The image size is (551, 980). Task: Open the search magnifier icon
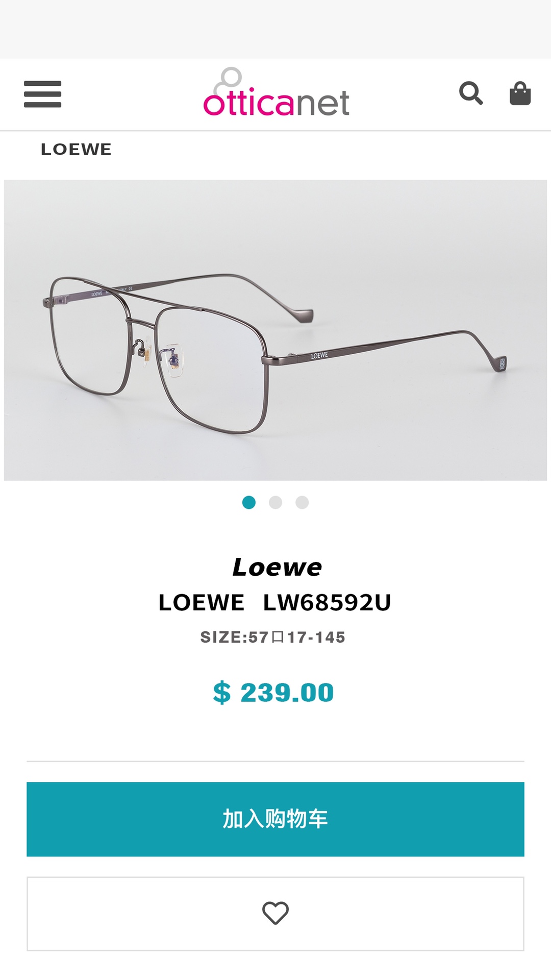click(x=471, y=93)
